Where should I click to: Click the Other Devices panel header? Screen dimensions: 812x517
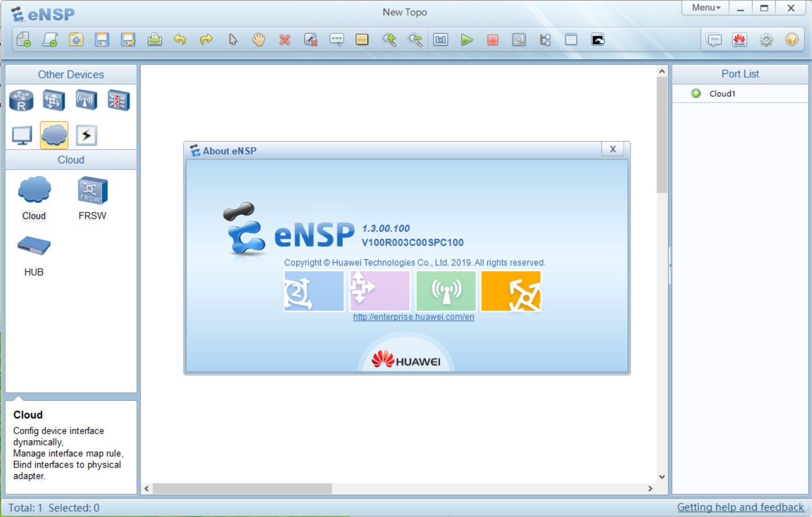coord(71,74)
